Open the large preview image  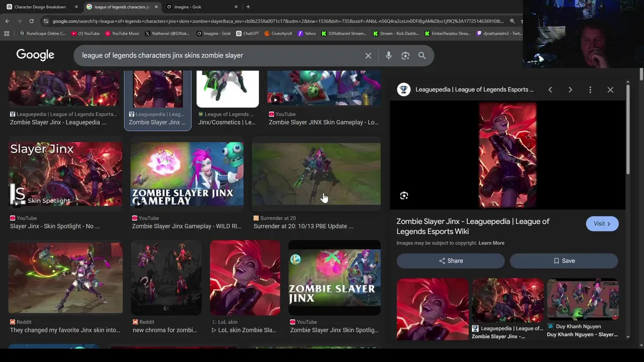pos(507,155)
